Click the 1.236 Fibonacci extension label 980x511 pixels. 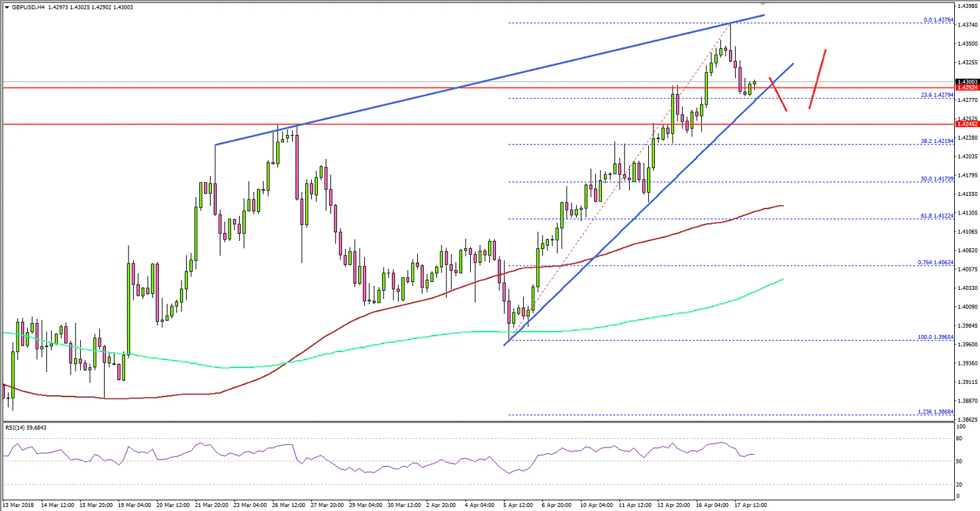(935, 412)
